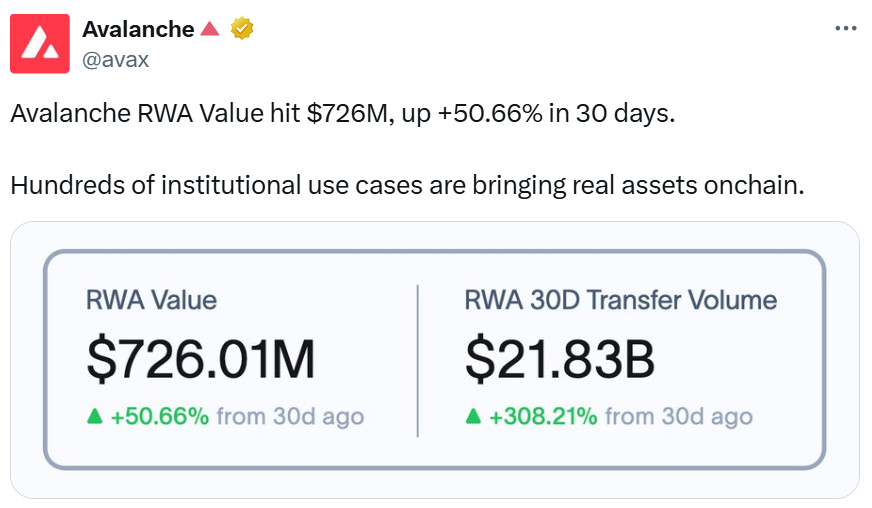
Task: Click the $726.01M RWA value figure
Action: click(201, 359)
